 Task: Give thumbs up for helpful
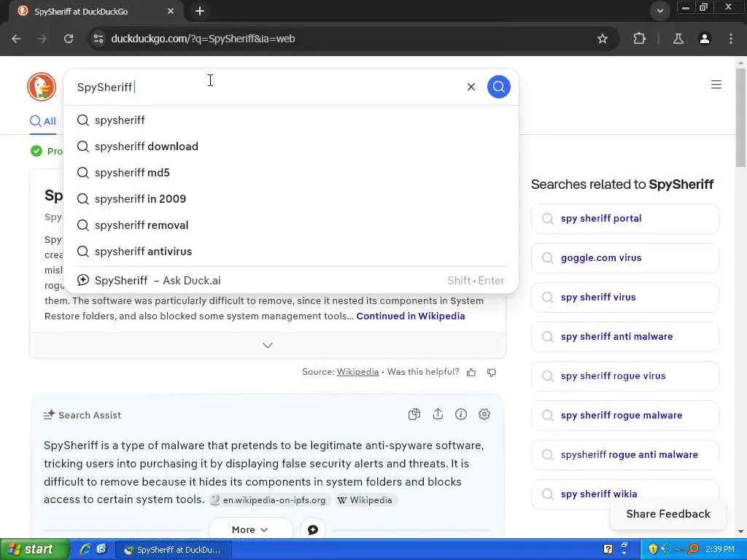click(471, 373)
